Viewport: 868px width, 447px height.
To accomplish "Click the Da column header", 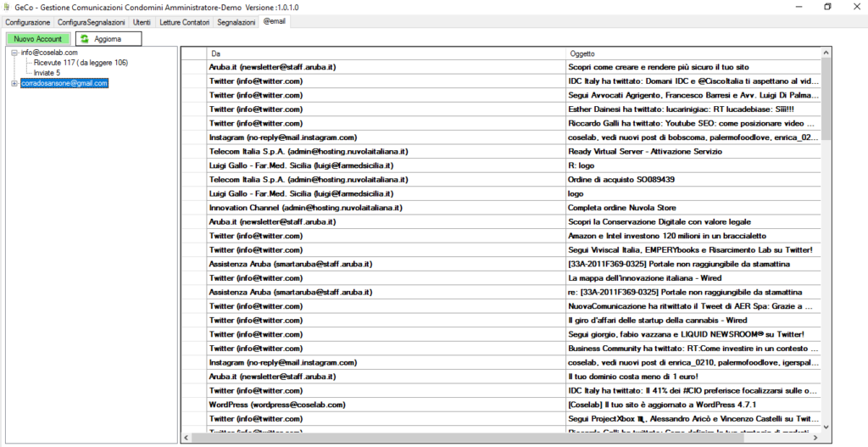I will 386,53.
